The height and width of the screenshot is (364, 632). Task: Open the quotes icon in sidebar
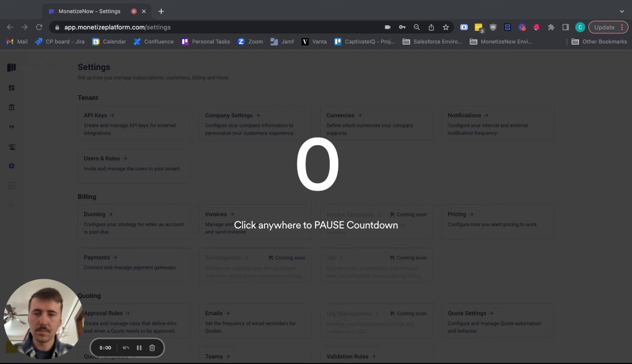(12, 127)
